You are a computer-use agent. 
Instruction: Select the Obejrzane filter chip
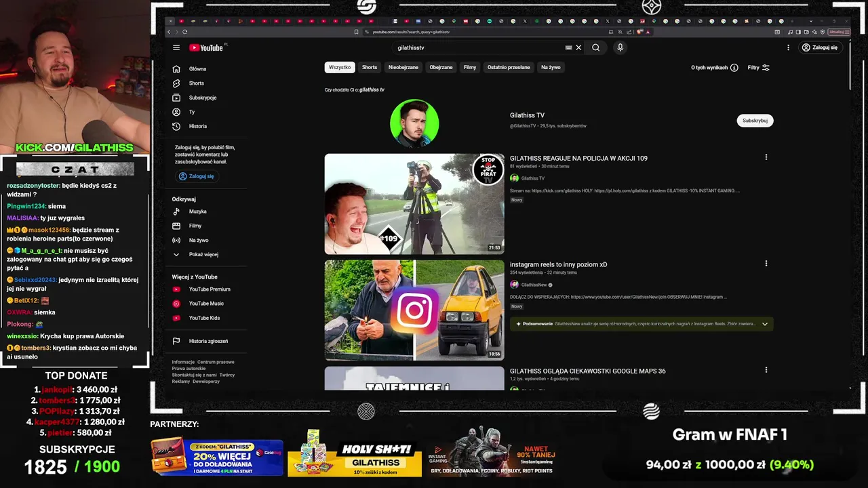(x=441, y=67)
